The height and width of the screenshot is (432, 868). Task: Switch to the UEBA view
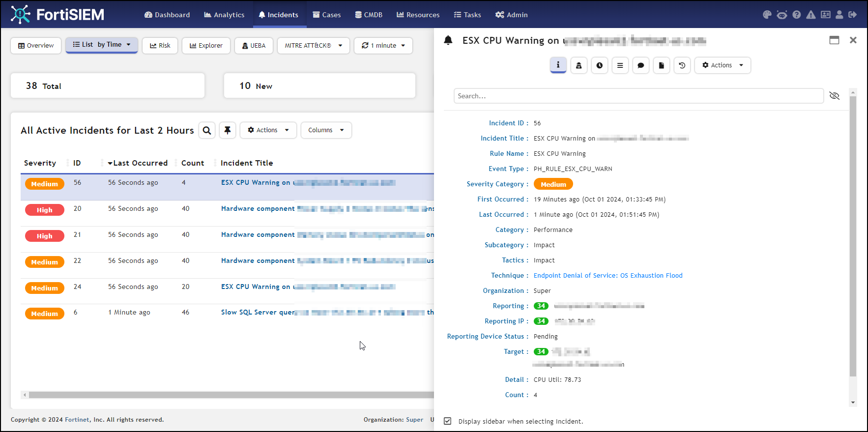coord(254,46)
